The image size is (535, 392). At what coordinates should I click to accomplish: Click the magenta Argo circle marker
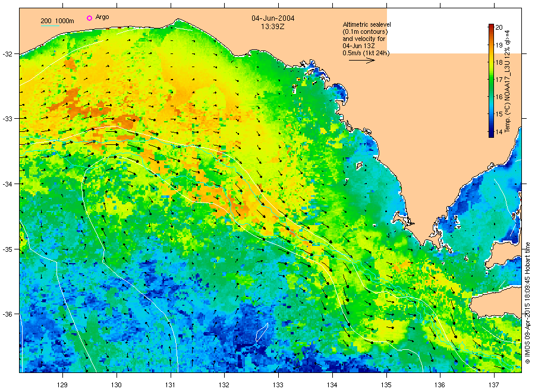89,18
